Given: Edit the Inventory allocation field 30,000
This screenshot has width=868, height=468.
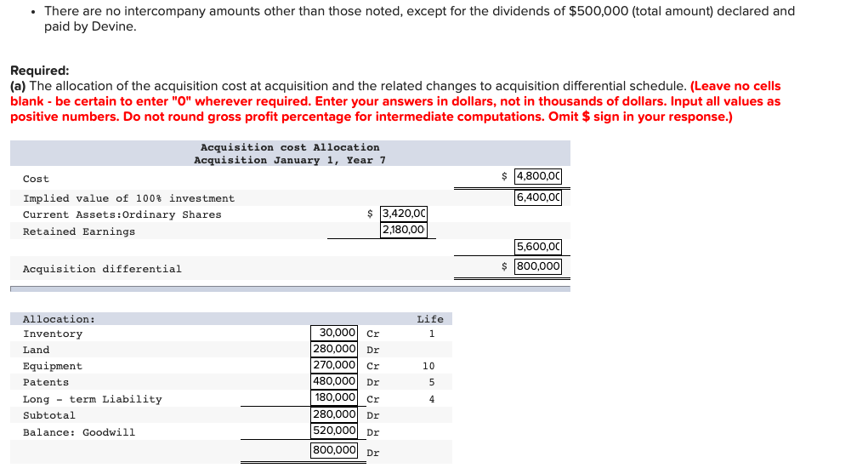Looking at the screenshot, I should pyautogui.click(x=334, y=333).
